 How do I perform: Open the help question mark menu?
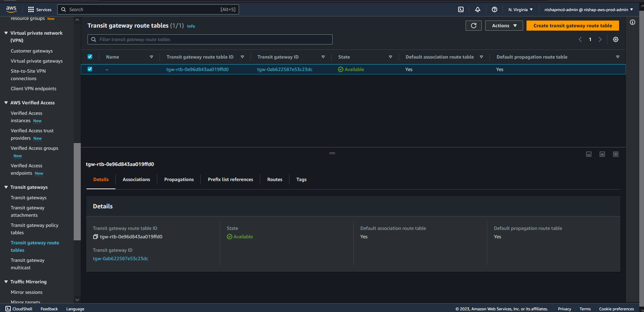coord(494,9)
